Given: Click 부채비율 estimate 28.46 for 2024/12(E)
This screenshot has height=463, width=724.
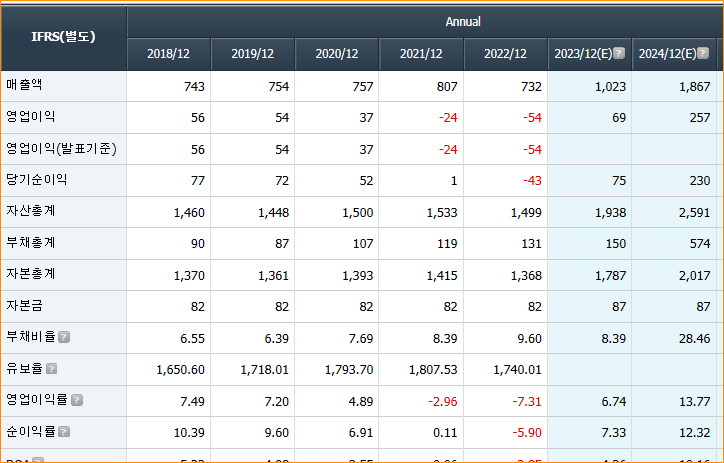Looking at the screenshot, I should pyautogui.click(x=694, y=339).
